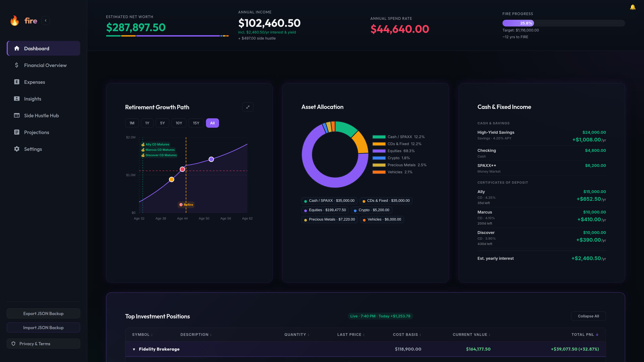Click Export JSON Backup button
This screenshot has height=362, width=644.
coord(43,313)
